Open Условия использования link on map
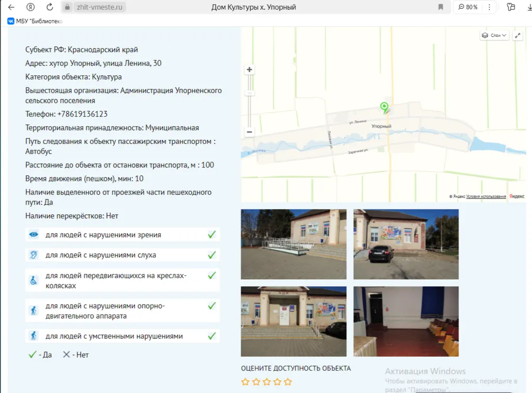 486,197
